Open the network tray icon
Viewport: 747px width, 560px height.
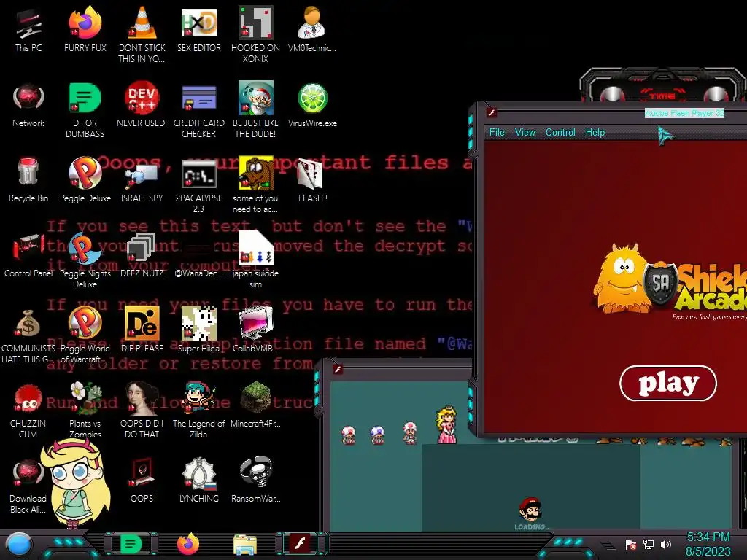[x=649, y=544]
